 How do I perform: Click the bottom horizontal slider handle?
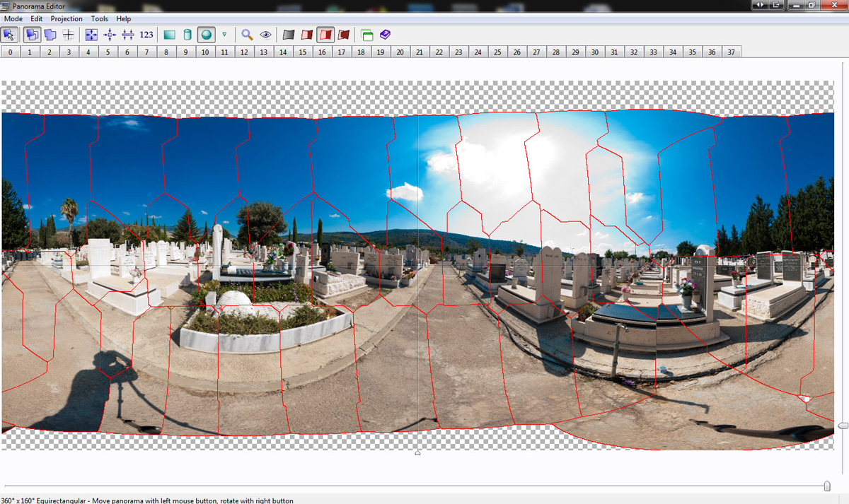click(827, 486)
